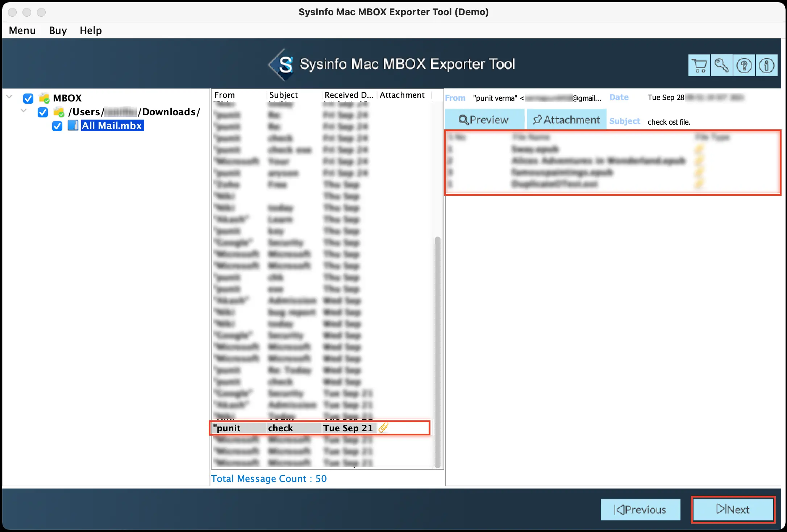The height and width of the screenshot is (532, 787).
Task: Click the MBOX folder icon
Action: point(44,98)
